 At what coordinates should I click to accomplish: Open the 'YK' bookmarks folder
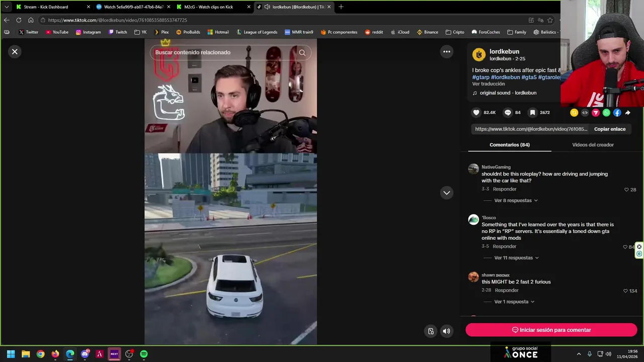(x=140, y=32)
